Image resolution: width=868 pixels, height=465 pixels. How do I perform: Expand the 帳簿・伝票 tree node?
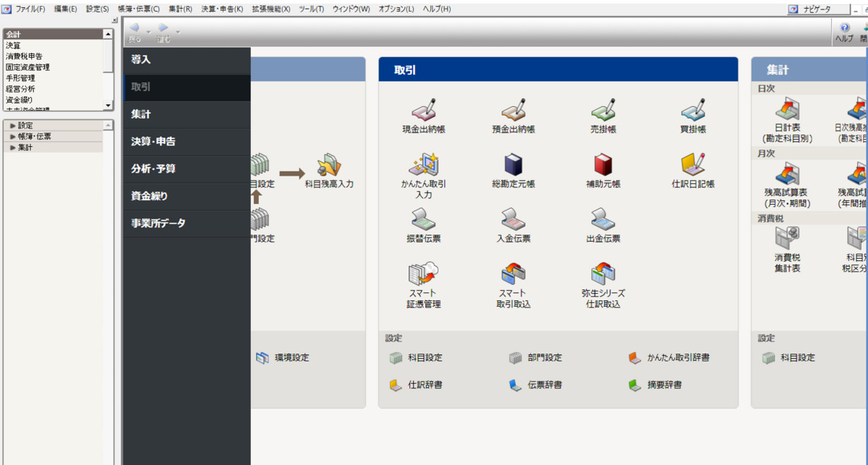tap(13, 137)
